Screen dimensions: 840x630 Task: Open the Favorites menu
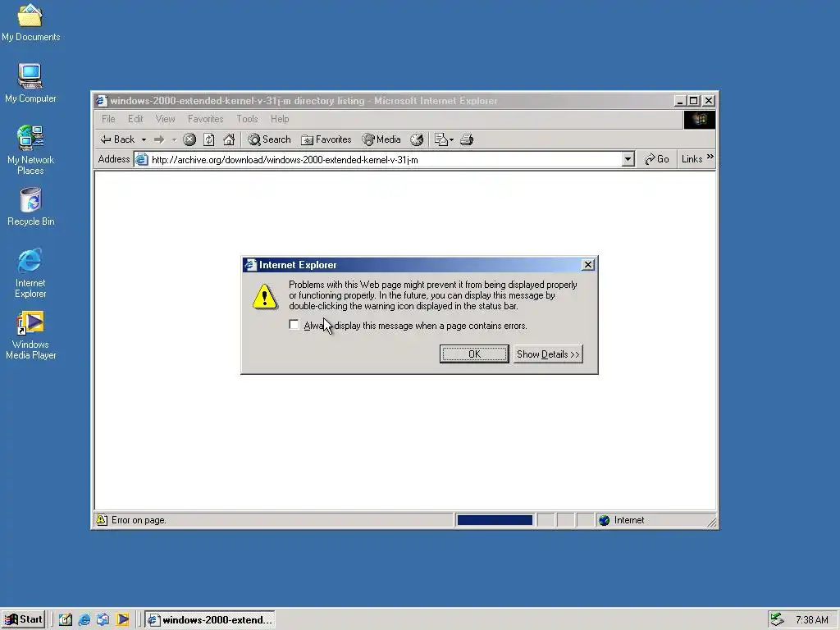coord(205,119)
